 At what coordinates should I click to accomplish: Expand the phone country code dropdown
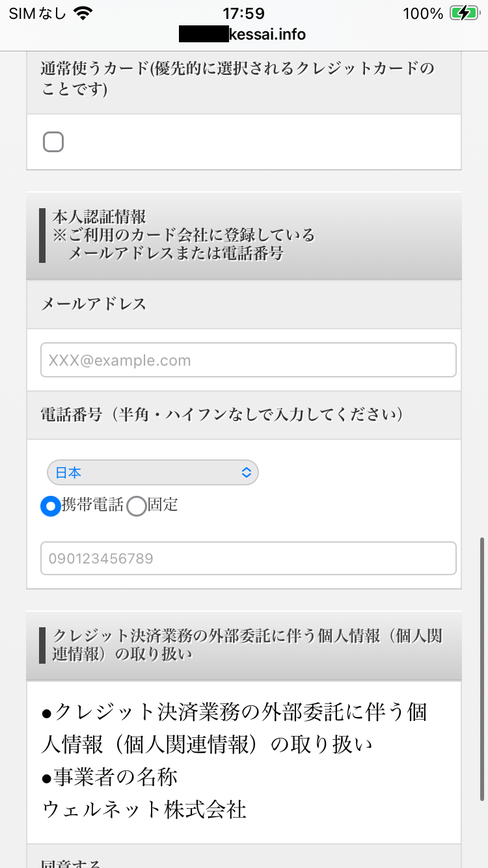click(x=152, y=472)
